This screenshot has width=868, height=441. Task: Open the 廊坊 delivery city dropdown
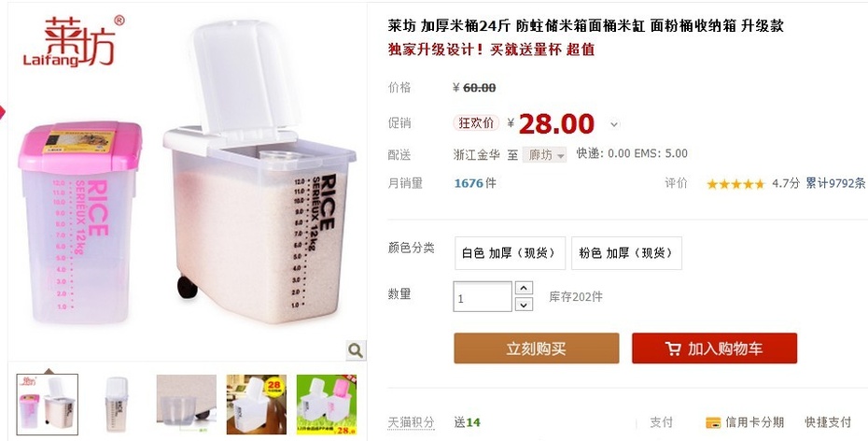[545, 155]
